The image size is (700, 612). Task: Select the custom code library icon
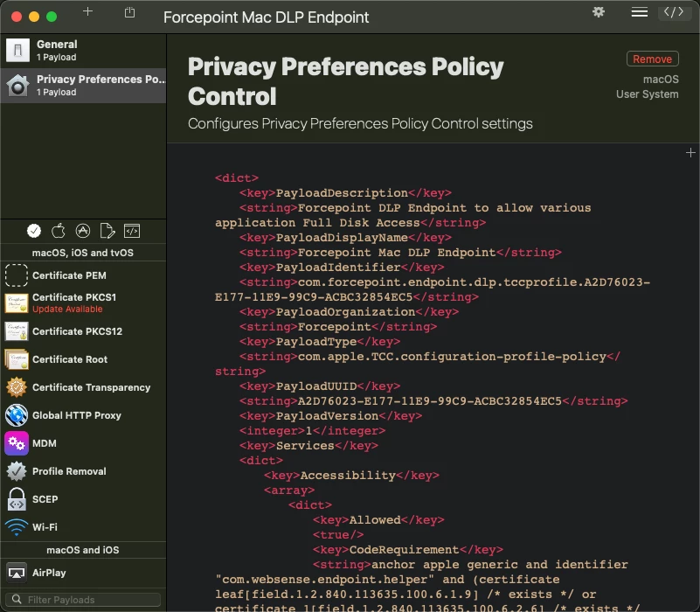click(132, 231)
